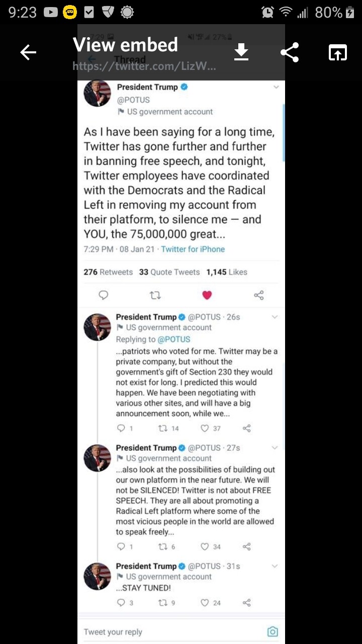
Task: View the 33 Quote Tweets list
Action: click(x=169, y=272)
